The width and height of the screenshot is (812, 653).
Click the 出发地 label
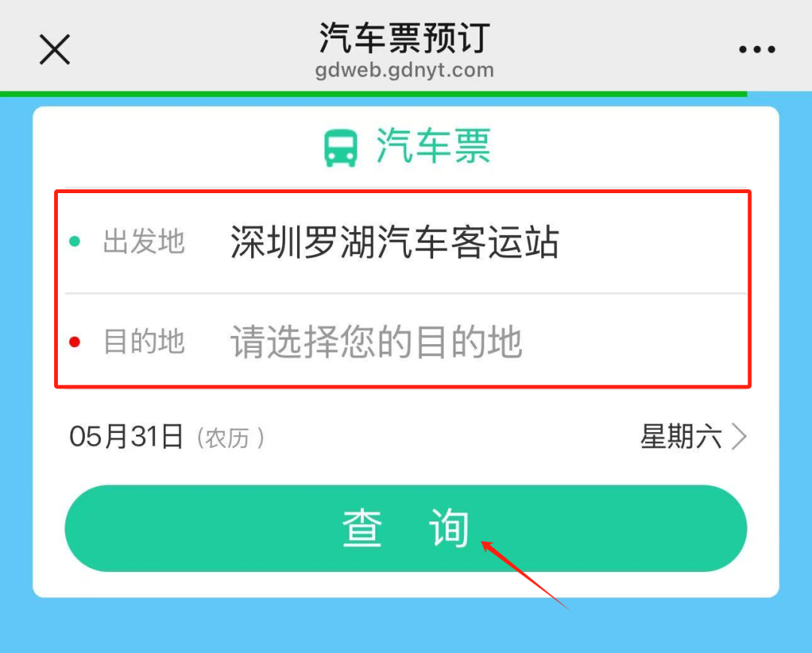pos(144,242)
